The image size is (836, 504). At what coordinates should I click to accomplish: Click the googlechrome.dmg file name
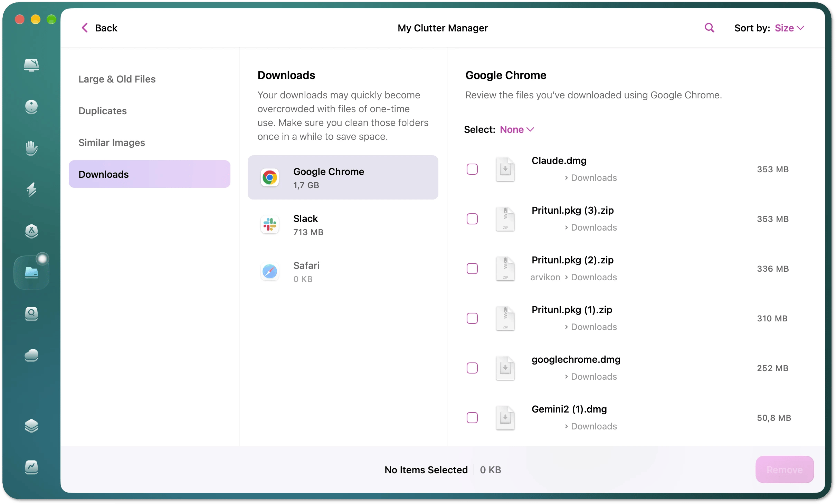tap(576, 359)
